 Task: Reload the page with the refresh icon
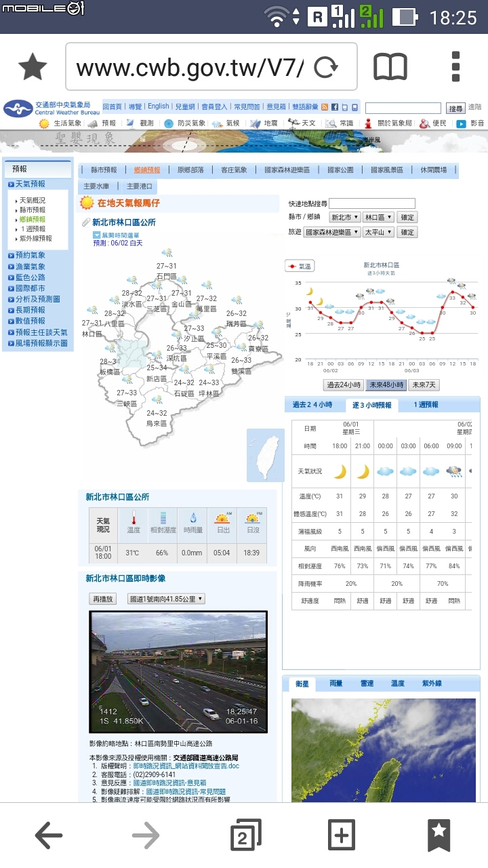pyautogui.click(x=327, y=66)
